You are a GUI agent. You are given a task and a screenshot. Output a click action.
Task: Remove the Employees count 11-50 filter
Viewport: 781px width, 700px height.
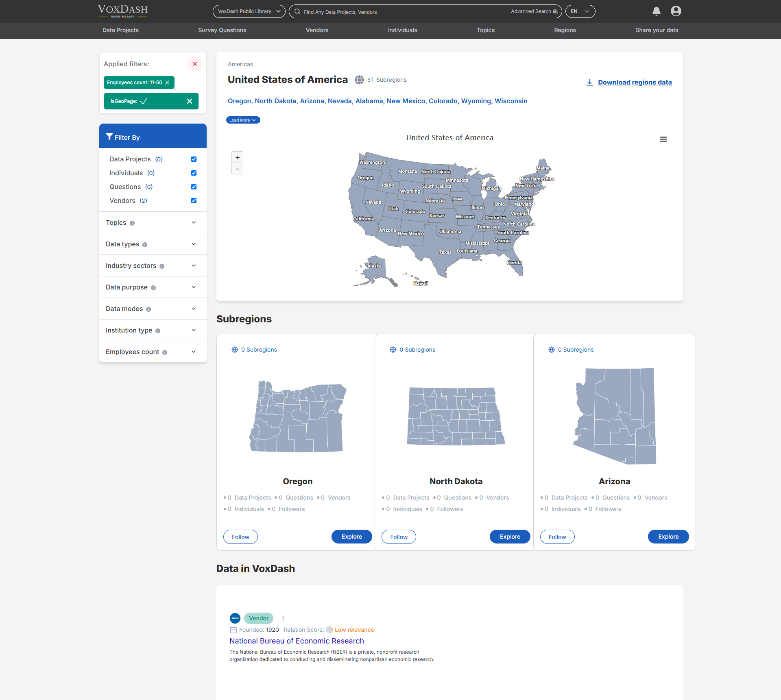(167, 83)
